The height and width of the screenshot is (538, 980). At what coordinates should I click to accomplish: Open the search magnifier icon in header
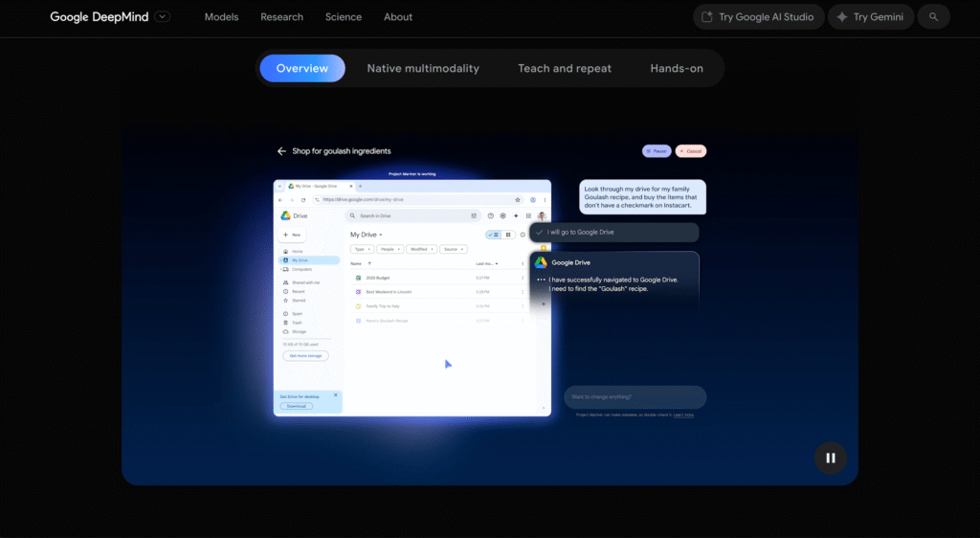933,17
